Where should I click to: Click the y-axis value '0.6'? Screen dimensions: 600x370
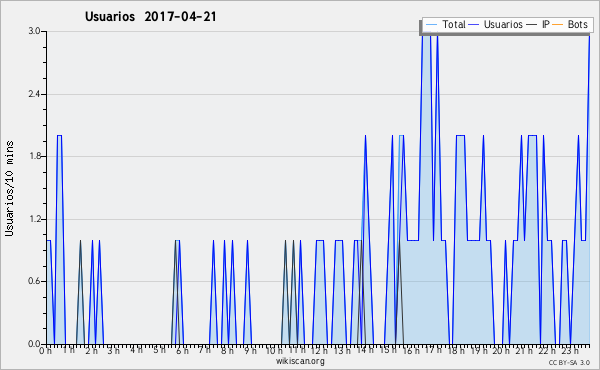click(35, 281)
